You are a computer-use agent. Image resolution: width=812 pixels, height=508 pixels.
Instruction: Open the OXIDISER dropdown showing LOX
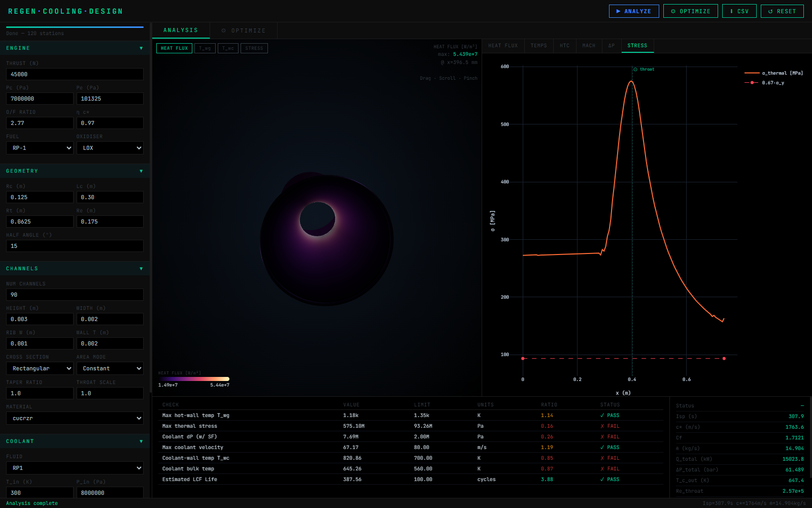click(x=110, y=148)
